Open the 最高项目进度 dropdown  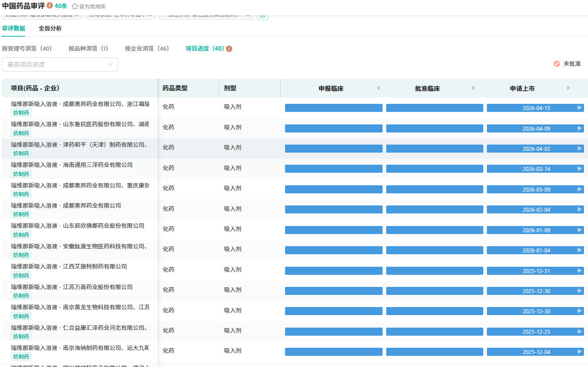point(60,64)
